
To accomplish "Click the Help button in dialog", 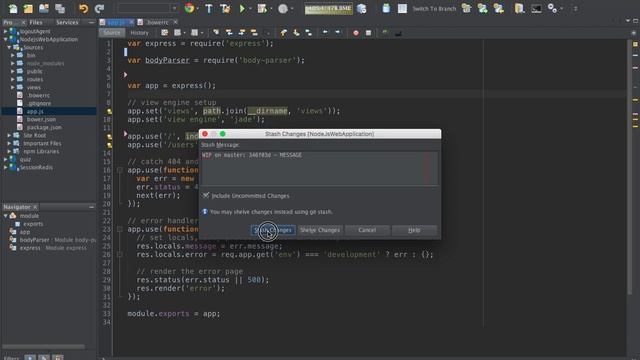I will 414,230.
